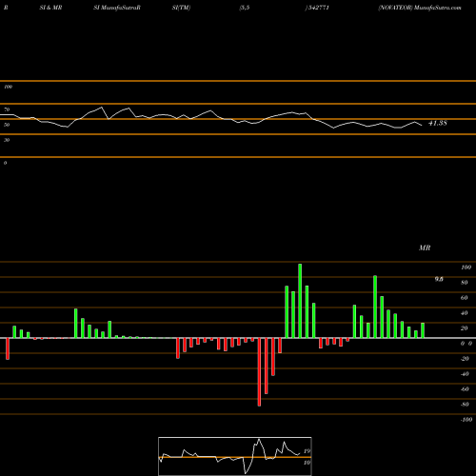Viewport: 476px width, 476px height.
Task: Click the "10" label in mini chart
Action: click(307, 463)
